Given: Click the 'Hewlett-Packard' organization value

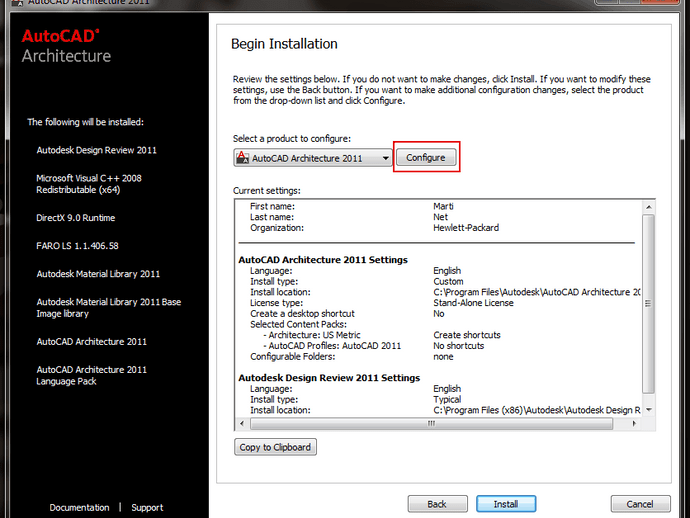Looking at the screenshot, I should (466, 228).
